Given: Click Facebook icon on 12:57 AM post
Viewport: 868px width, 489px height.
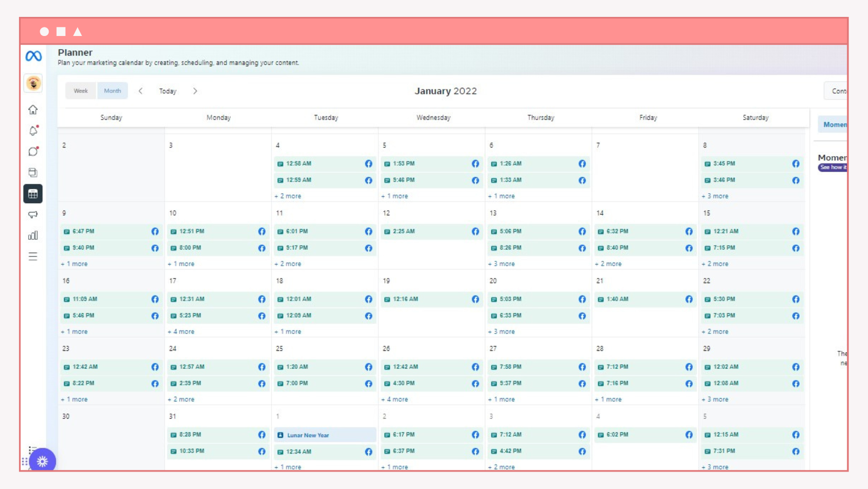Looking at the screenshot, I should (262, 367).
